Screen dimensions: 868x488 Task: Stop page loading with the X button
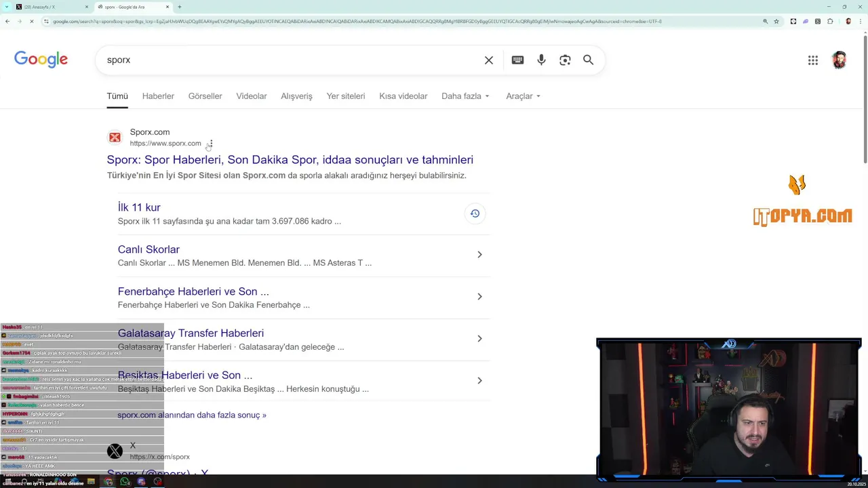(32, 21)
